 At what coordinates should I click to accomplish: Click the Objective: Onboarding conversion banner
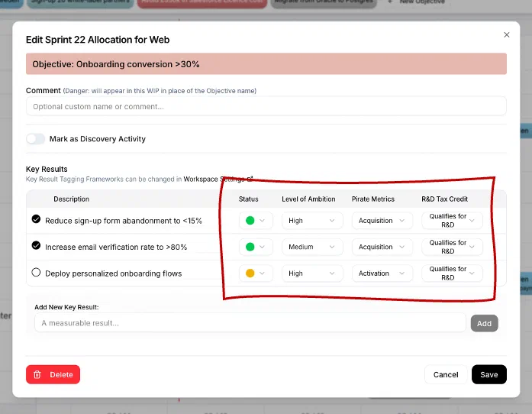click(x=266, y=64)
